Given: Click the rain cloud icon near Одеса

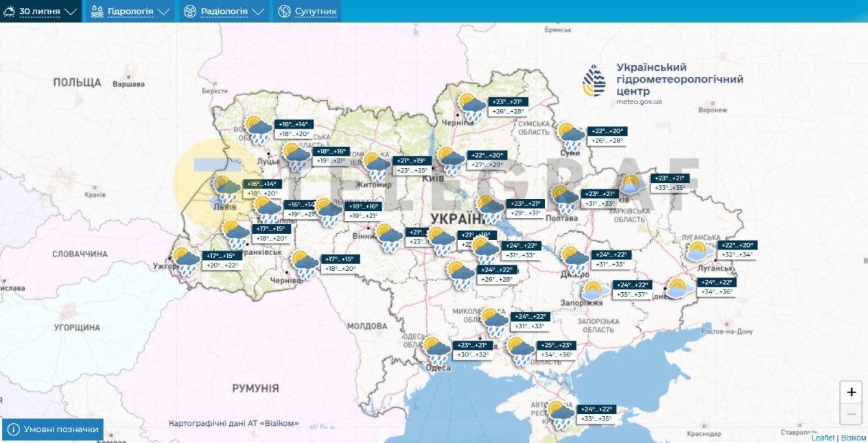Looking at the screenshot, I should click(x=436, y=350).
